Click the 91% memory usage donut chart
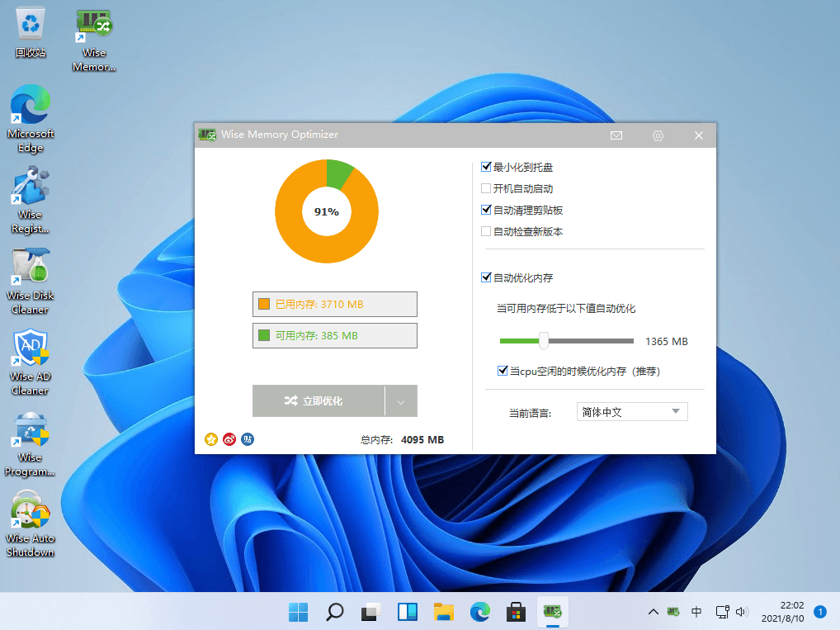Image resolution: width=840 pixels, height=630 pixels. [x=327, y=211]
